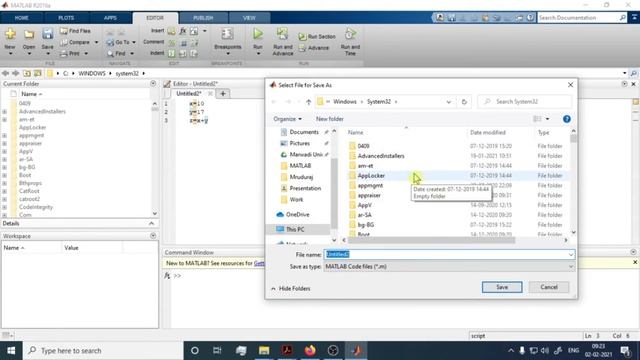Select the Untitled2 editor tab
This screenshot has width=640, height=360.
[x=189, y=93]
